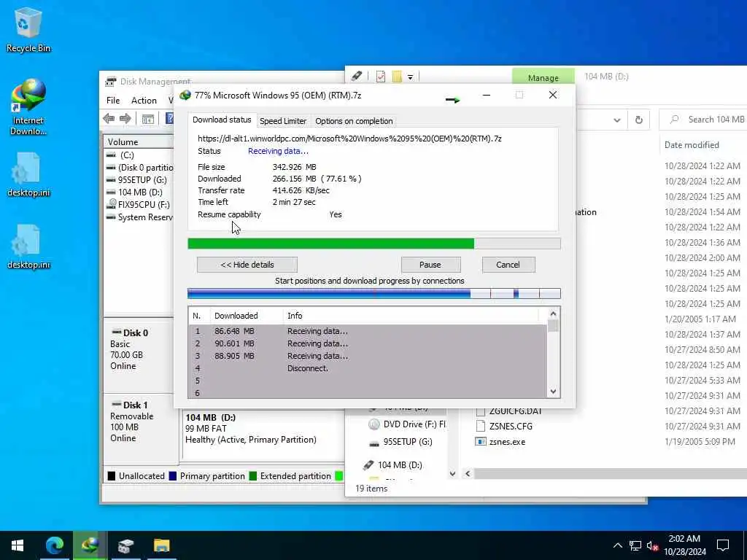Open the Disk Management File menu
The width and height of the screenshot is (747, 560).
click(x=113, y=101)
